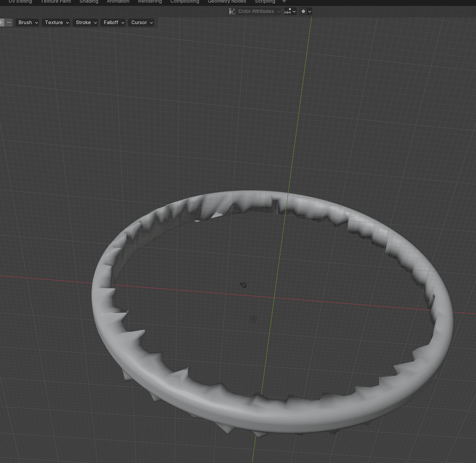Open the Brush dropdown
The image size is (476, 463).
click(x=28, y=22)
